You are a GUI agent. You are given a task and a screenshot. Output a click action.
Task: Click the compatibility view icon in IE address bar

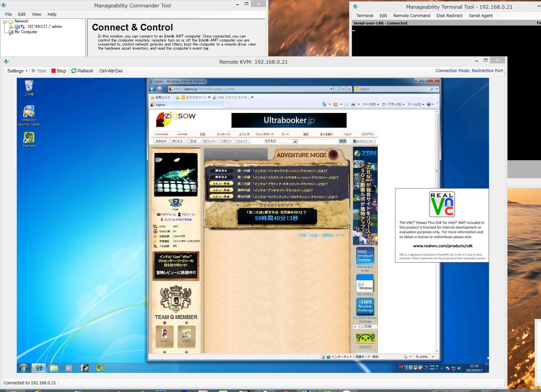[x=337, y=89]
